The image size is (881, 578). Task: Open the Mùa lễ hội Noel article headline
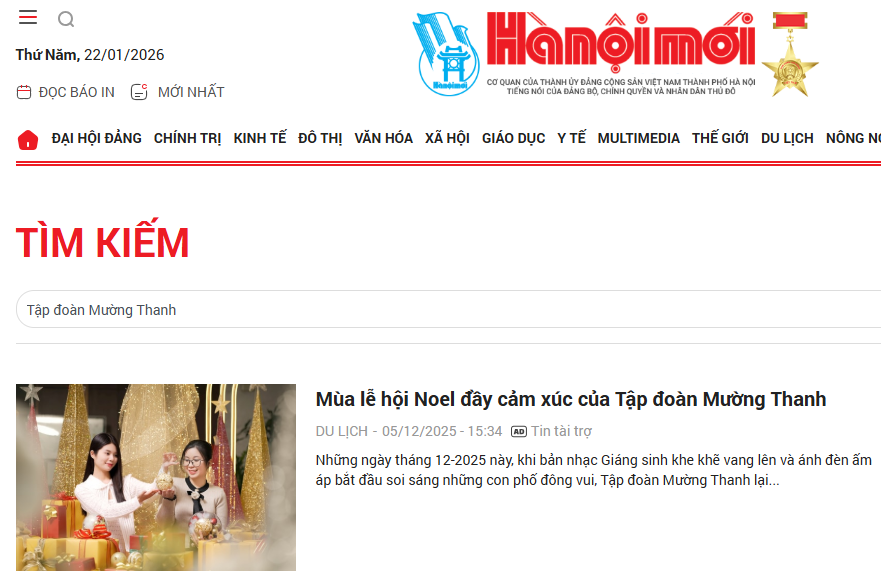[x=571, y=399]
